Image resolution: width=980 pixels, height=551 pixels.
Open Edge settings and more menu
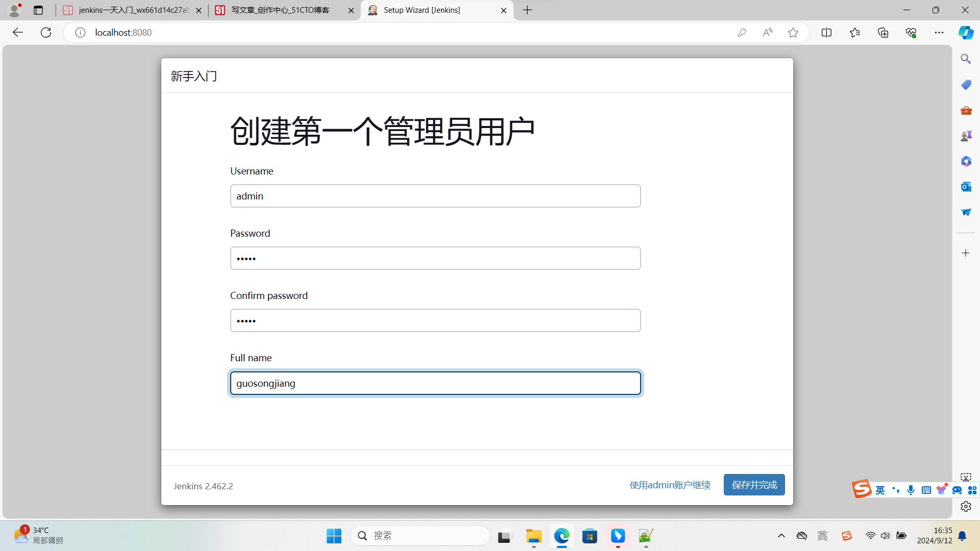pyautogui.click(x=939, y=33)
